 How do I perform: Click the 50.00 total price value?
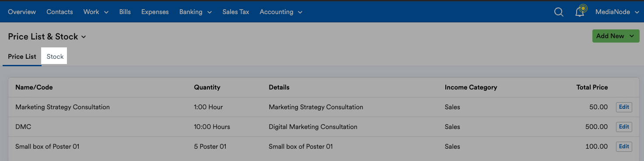click(599, 107)
